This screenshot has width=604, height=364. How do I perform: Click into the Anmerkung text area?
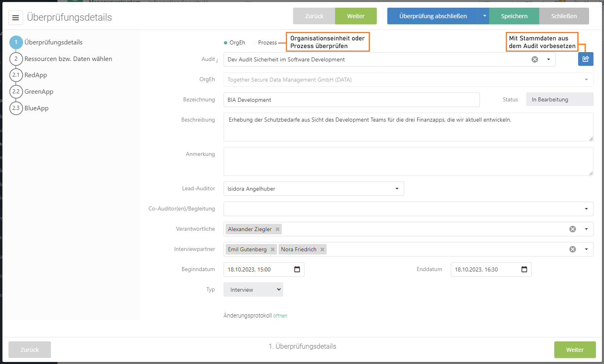[x=408, y=161]
